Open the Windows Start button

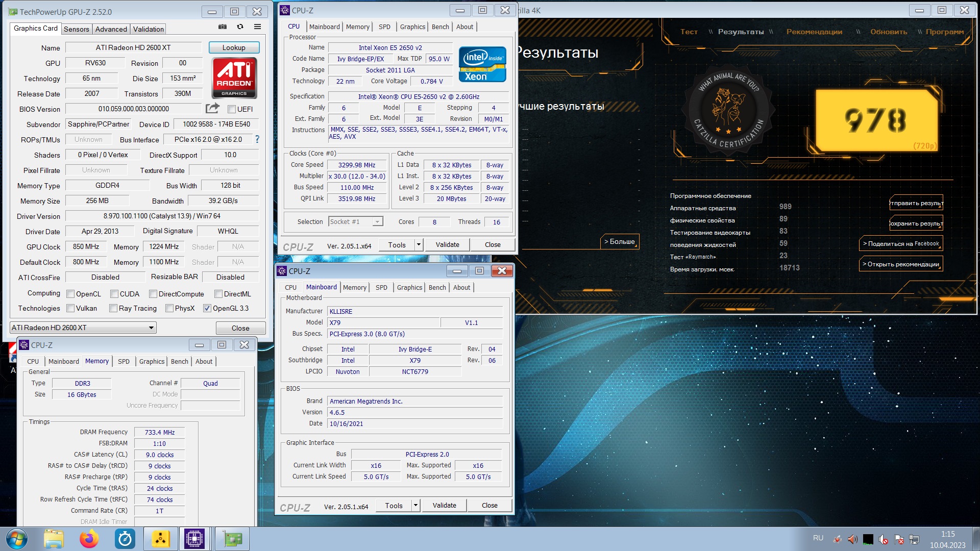point(17,539)
